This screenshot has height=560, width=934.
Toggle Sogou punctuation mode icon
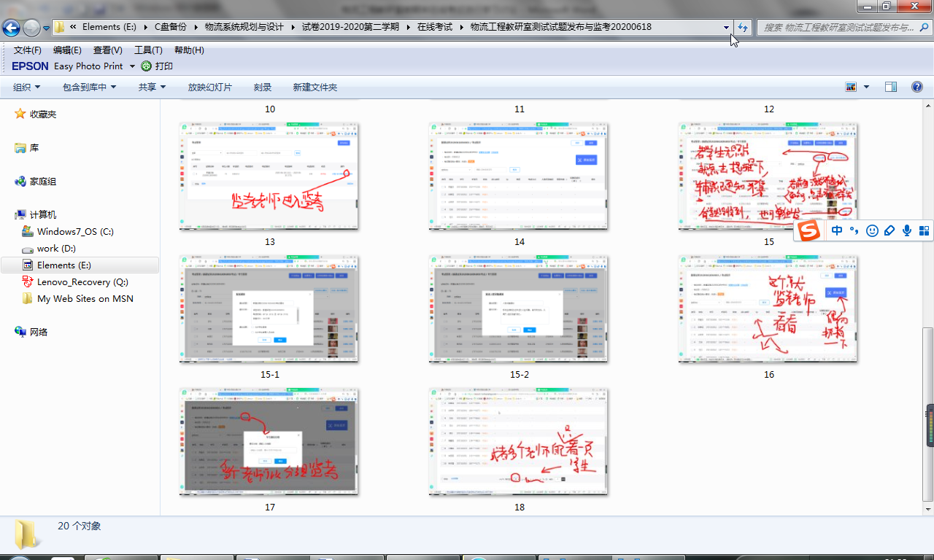[x=854, y=231]
